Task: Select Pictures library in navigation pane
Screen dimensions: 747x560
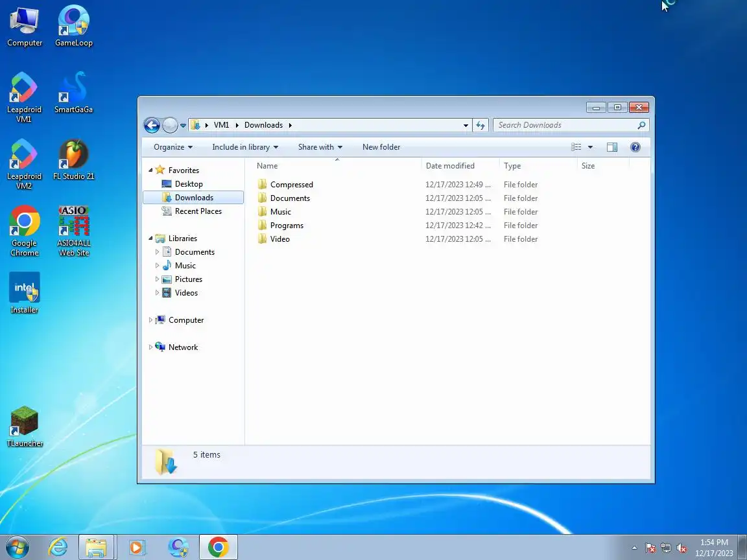Action: 188,279
